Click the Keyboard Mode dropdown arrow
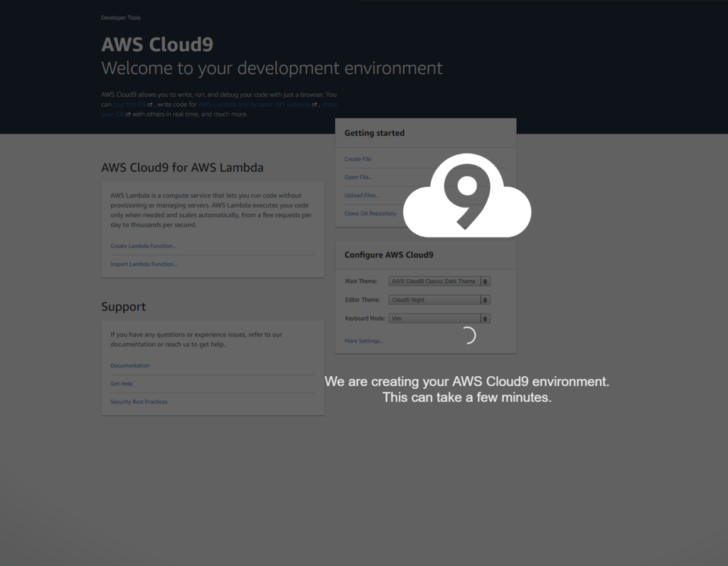Image resolution: width=728 pixels, height=566 pixels. [485, 319]
